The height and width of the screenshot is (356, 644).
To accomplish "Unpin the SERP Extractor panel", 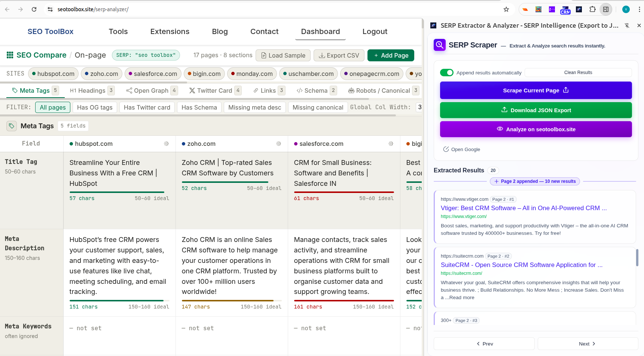I will coord(627,25).
